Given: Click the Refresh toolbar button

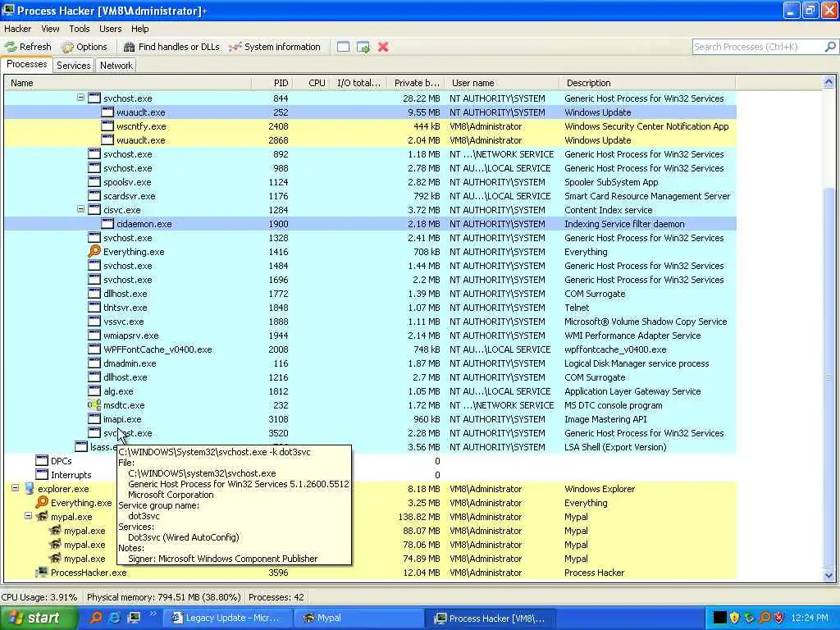Looking at the screenshot, I should (x=28, y=47).
